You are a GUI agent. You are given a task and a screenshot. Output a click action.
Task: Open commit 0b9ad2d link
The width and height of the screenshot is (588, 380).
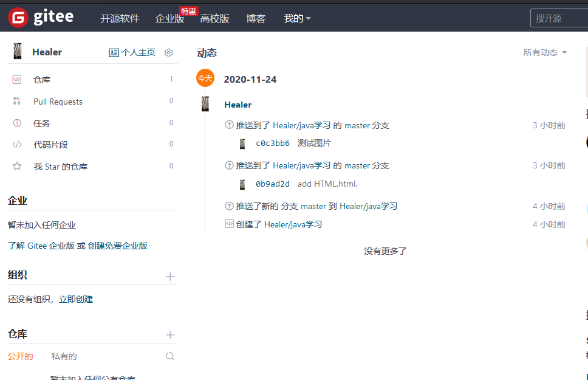coord(273,184)
